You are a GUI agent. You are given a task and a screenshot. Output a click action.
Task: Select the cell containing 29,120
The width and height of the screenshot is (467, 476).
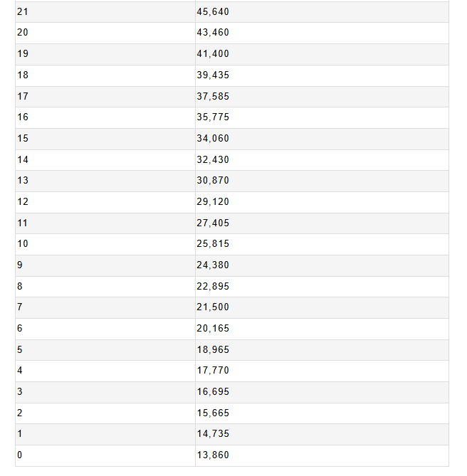(x=213, y=202)
